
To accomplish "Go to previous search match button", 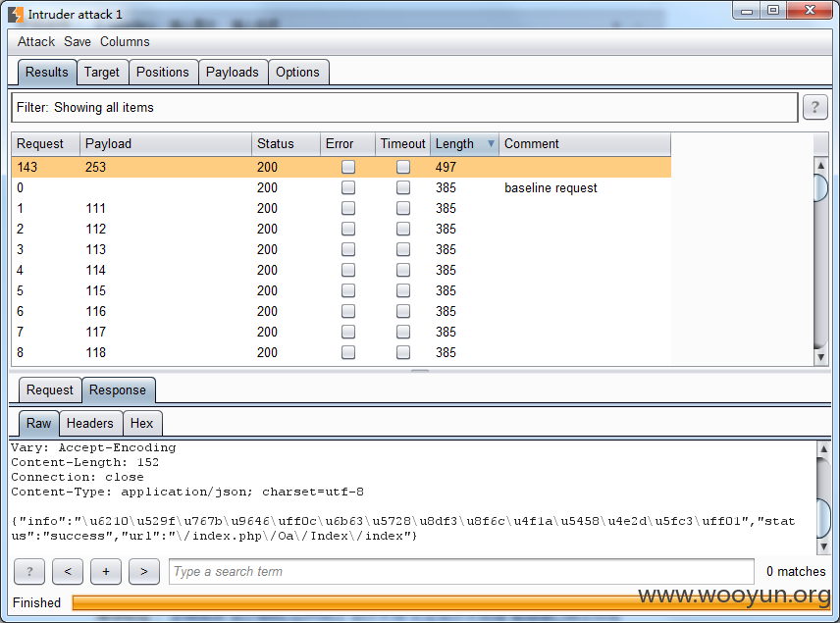I will (x=68, y=572).
